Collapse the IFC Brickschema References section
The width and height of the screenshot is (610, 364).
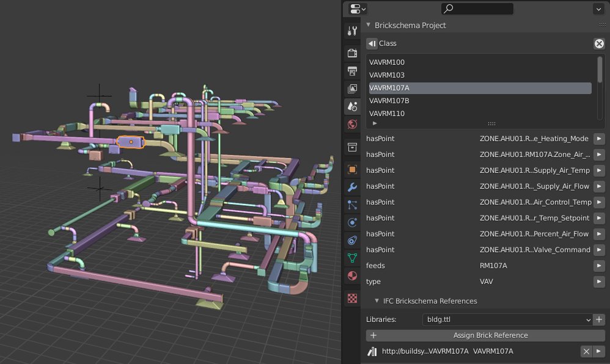coord(377,300)
